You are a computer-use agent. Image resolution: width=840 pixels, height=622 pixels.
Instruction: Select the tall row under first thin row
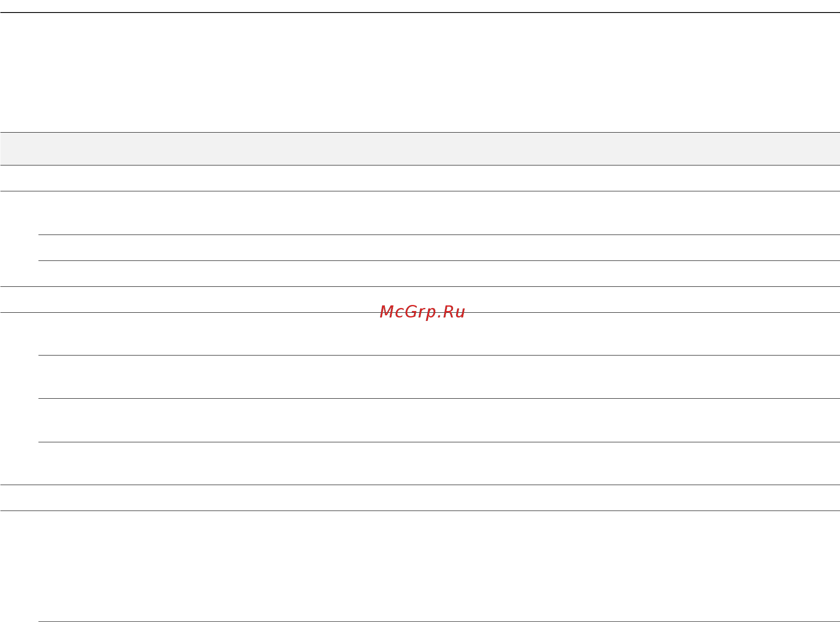coord(420,213)
